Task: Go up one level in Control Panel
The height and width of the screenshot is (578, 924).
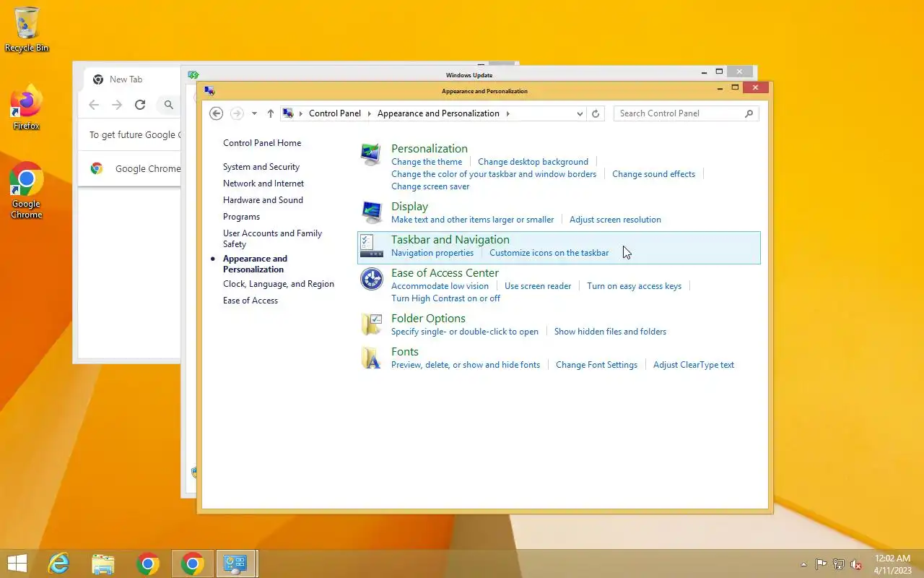Action: 271,113
